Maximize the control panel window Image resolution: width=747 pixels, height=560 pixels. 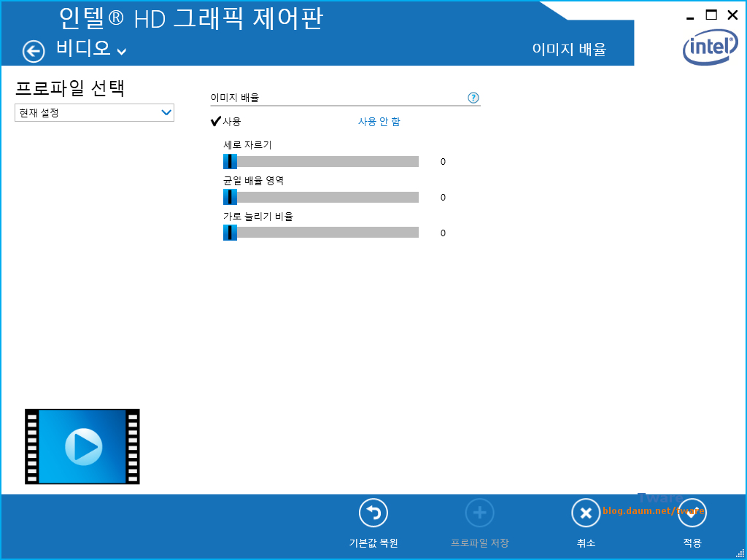[711, 15]
